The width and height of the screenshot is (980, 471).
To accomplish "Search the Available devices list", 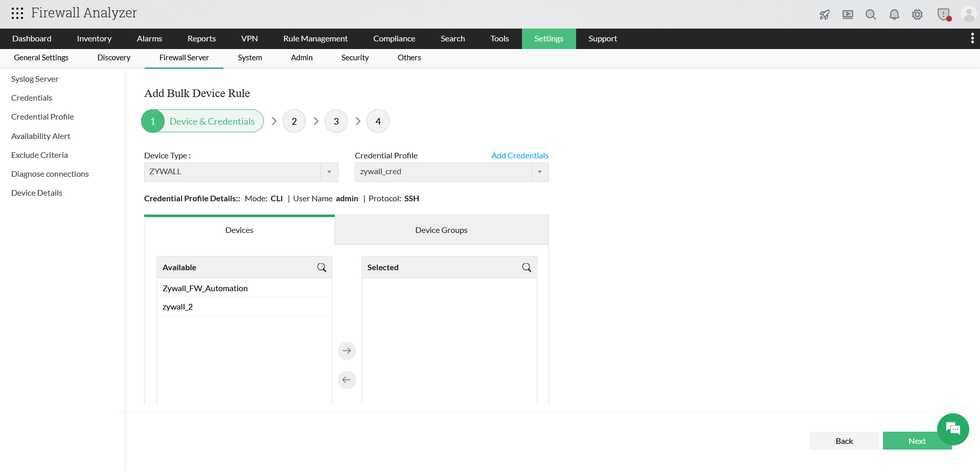I will pos(322,268).
